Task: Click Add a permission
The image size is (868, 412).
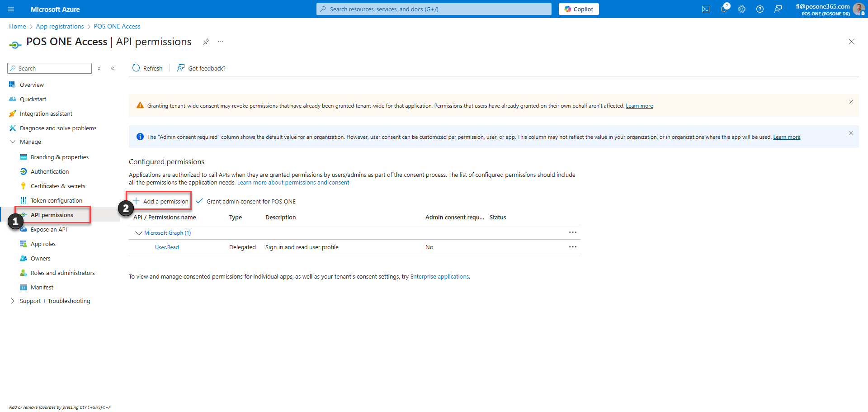Action: 160,201
